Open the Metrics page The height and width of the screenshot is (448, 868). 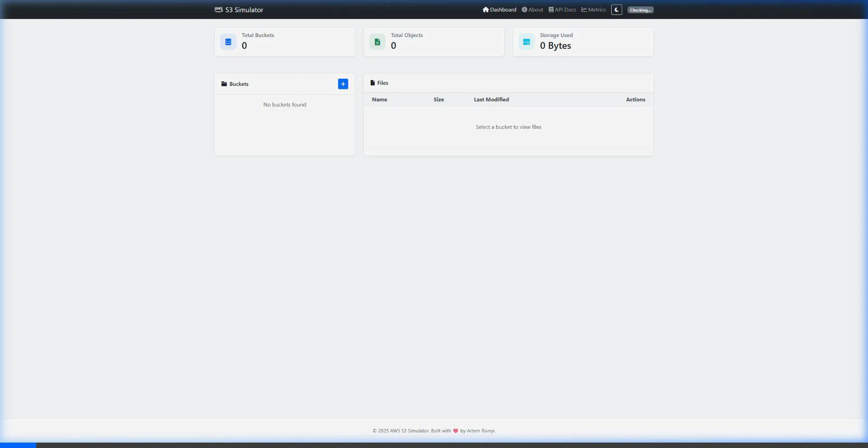(x=593, y=9)
